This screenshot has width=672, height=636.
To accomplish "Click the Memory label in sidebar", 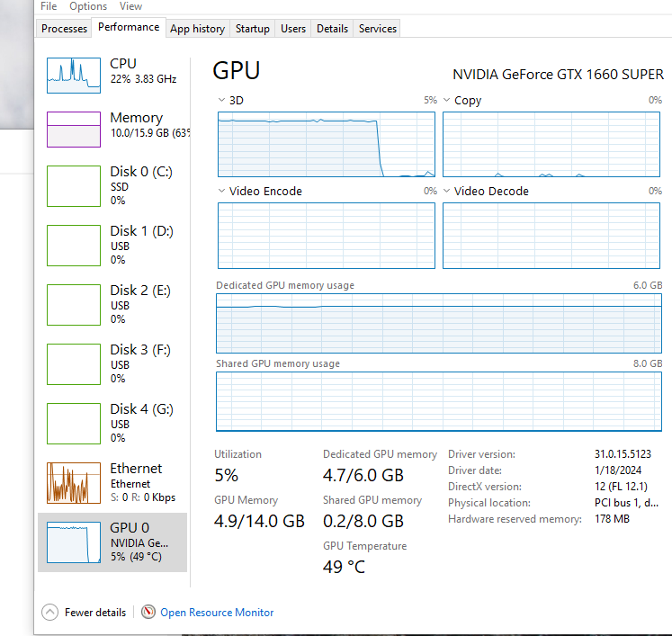I will click(136, 118).
